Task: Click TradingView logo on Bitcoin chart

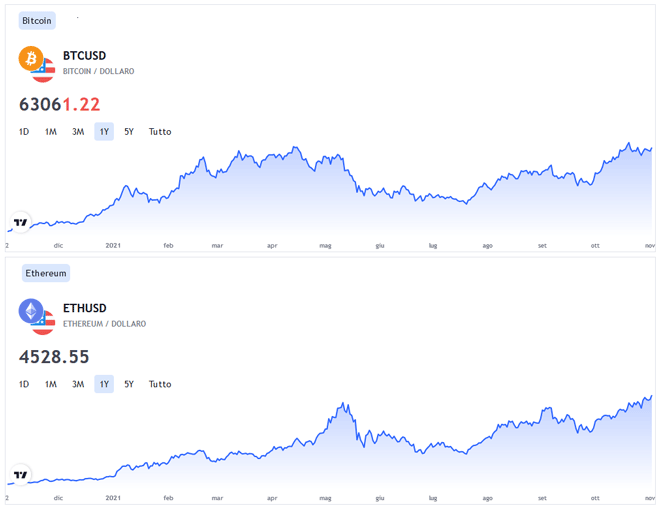Action: click(x=19, y=223)
